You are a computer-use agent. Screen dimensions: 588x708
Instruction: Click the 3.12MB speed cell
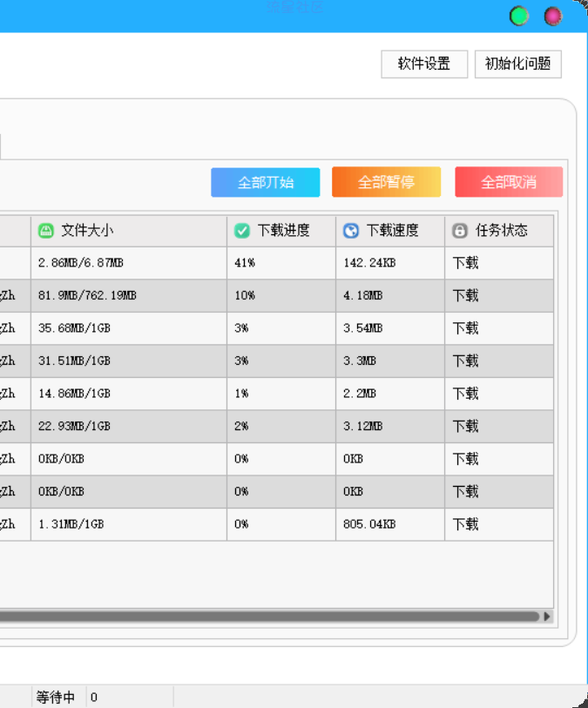[390, 426]
